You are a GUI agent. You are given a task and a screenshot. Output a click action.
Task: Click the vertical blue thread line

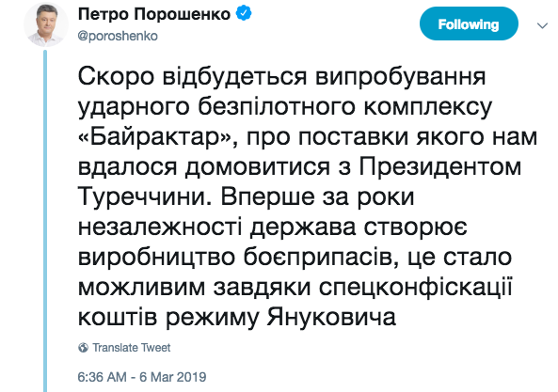[x=45, y=221]
